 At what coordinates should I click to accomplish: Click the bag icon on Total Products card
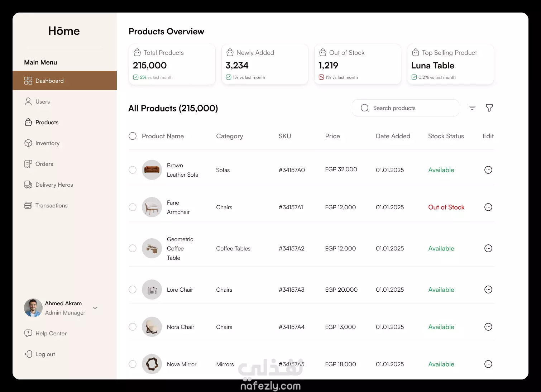tap(137, 52)
